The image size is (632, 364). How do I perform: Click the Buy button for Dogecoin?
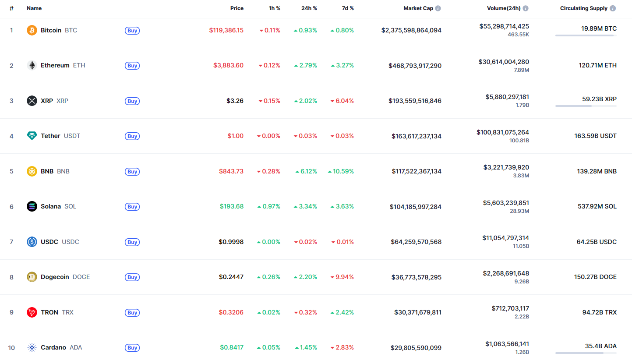pos(132,277)
